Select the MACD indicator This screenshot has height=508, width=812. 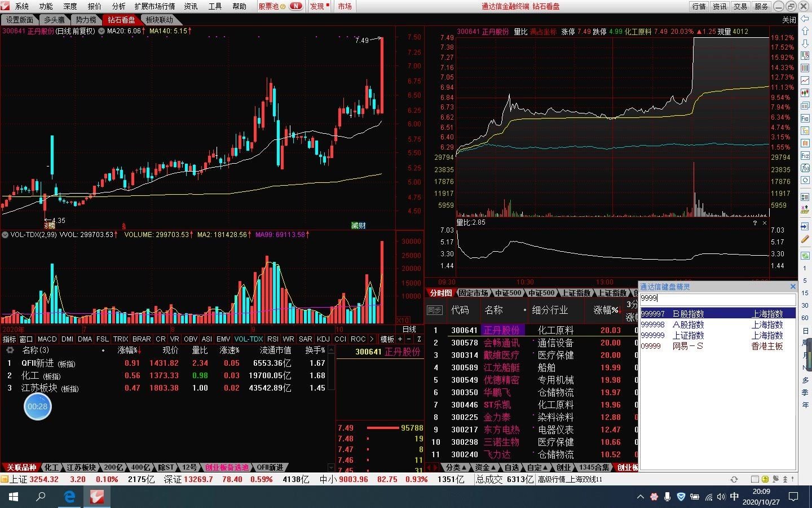47,339
